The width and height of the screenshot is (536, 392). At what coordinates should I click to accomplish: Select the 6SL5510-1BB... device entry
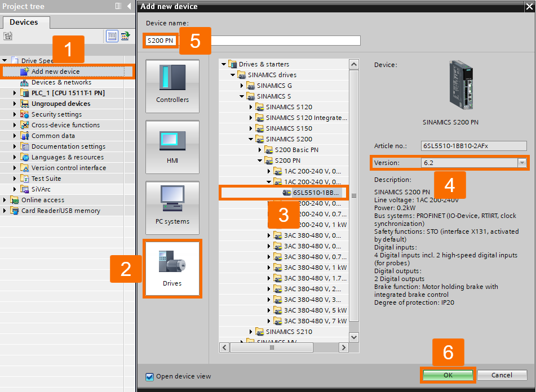[x=316, y=193]
